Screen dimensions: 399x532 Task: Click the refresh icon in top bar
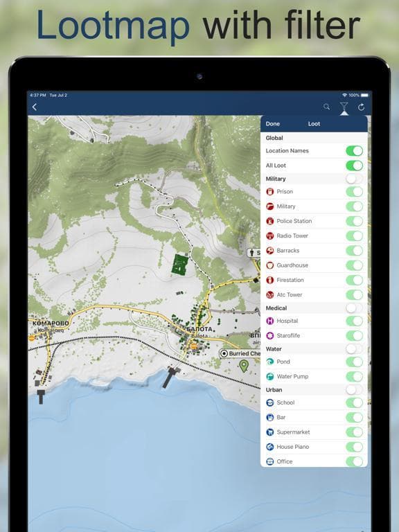[x=361, y=107]
